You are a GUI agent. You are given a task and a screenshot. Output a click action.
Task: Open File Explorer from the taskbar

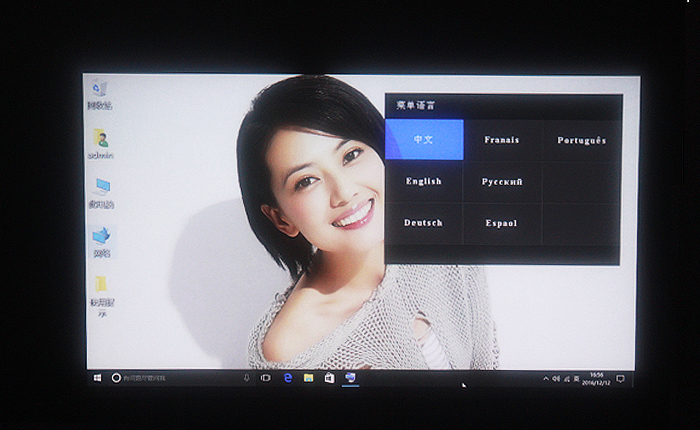308,378
